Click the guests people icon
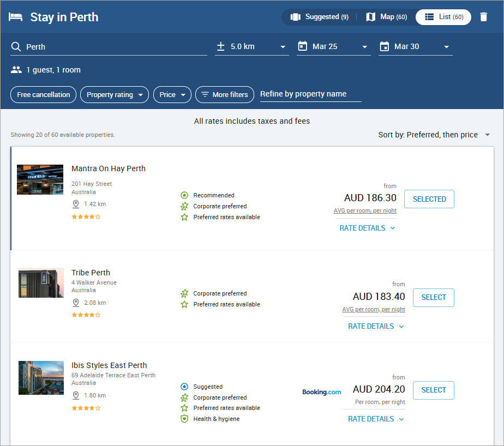This screenshot has width=504, height=446. [x=16, y=70]
